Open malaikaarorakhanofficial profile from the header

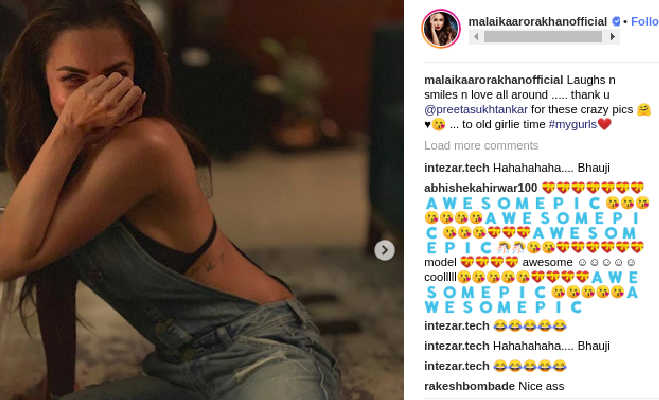tap(538, 21)
